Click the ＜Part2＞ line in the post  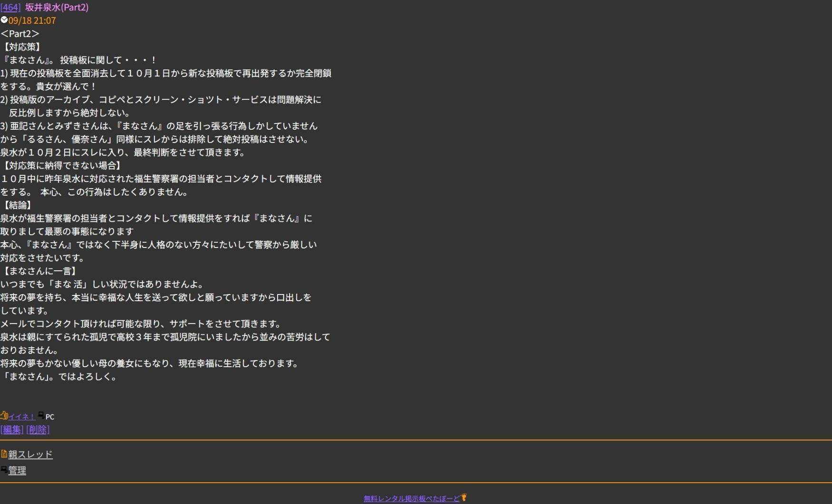coord(20,34)
